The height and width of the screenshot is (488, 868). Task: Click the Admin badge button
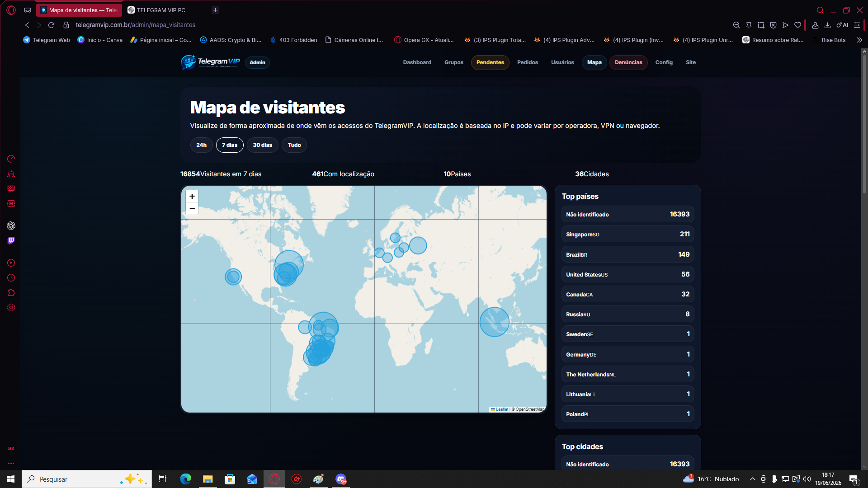coord(257,62)
